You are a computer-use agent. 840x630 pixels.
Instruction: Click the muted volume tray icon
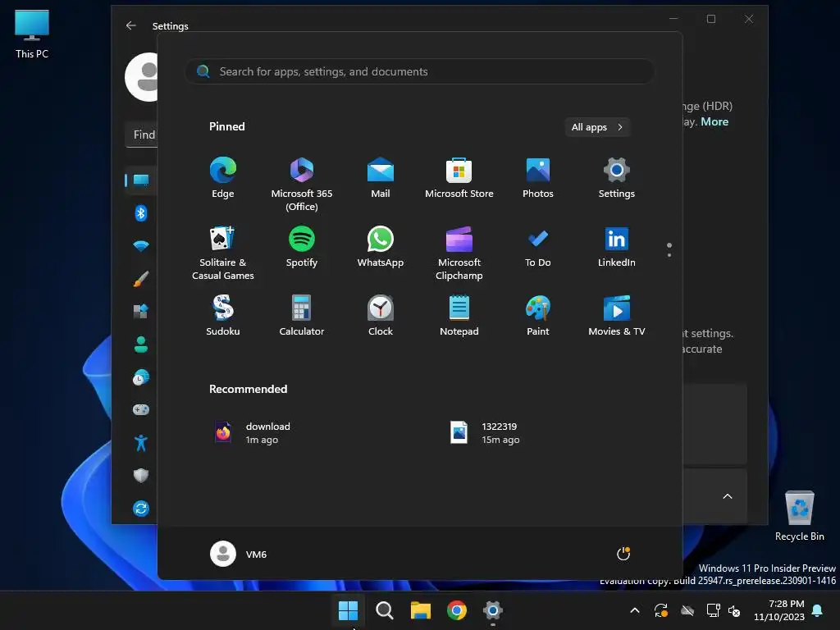[734, 610]
